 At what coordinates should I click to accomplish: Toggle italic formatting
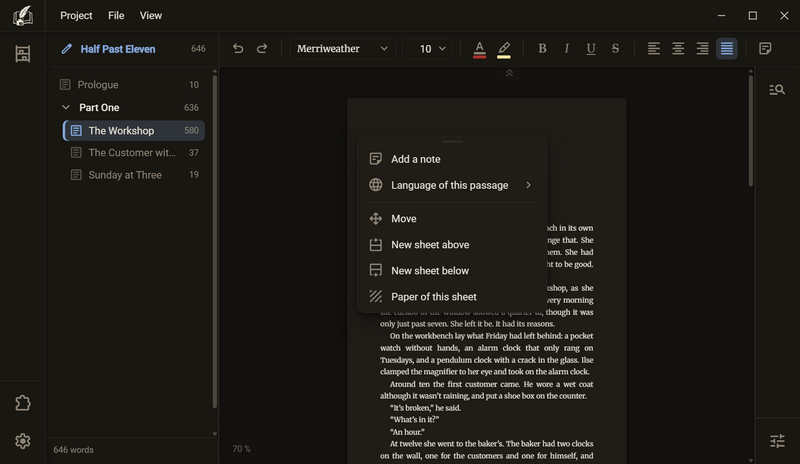pos(566,48)
